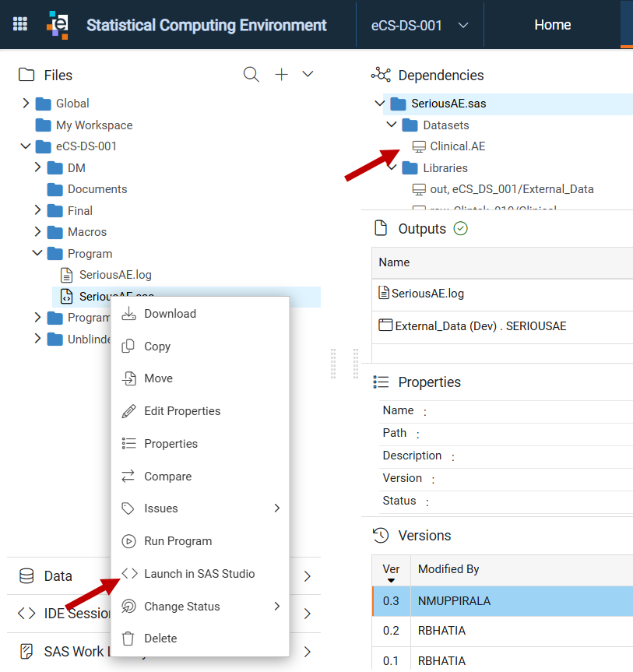Select version 0.2 row by RBHATIA
Screen dimensions: 633x672
tap(502, 631)
